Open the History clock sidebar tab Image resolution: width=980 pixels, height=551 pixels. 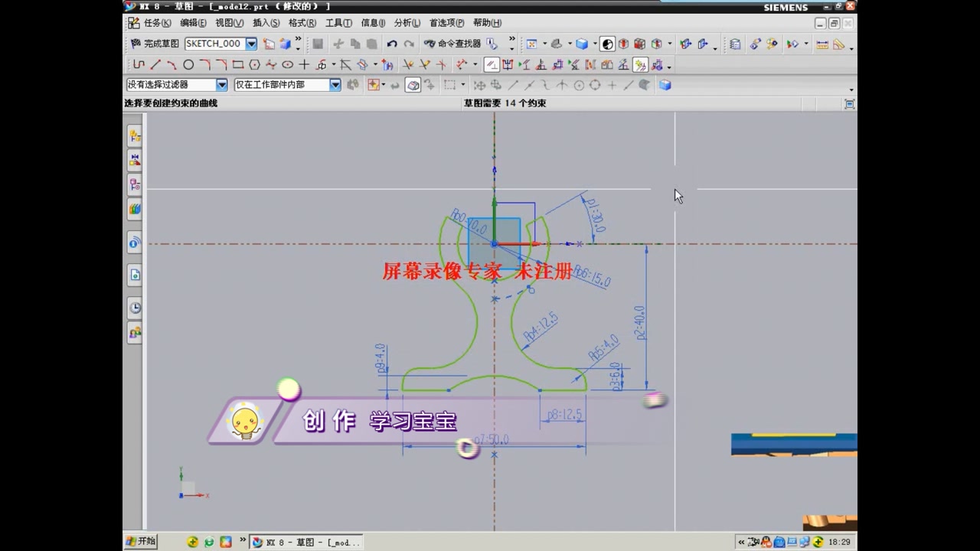click(x=135, y=308)
